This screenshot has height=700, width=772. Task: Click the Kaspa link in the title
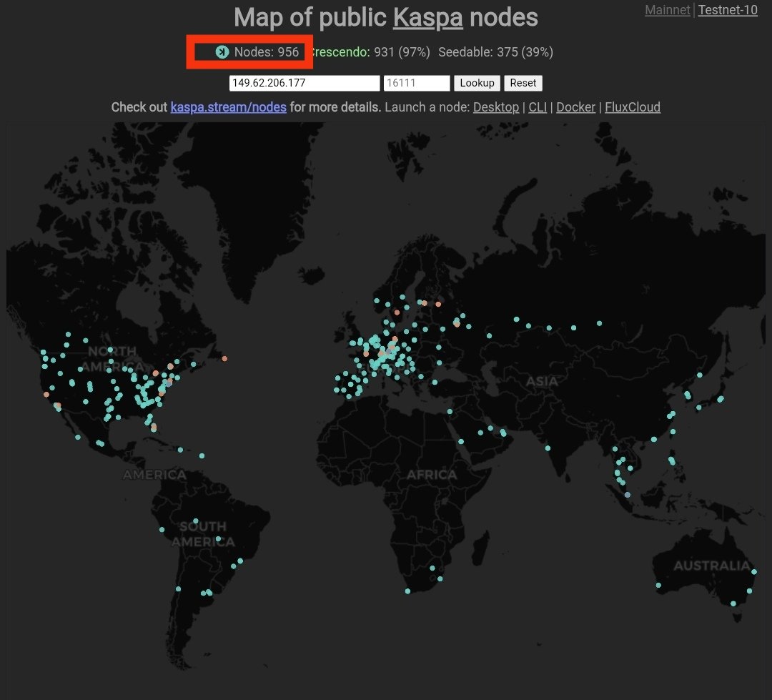pos(428,18)
